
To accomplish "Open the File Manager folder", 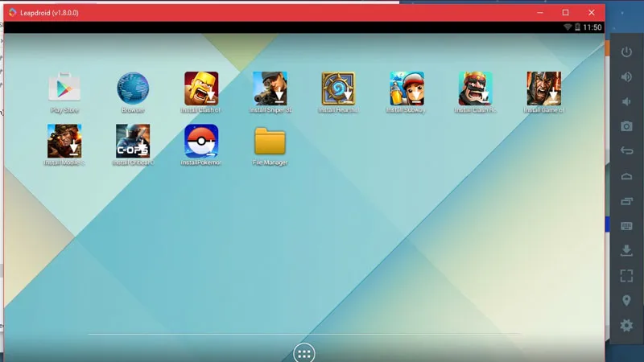I will (x=270, y=141).
